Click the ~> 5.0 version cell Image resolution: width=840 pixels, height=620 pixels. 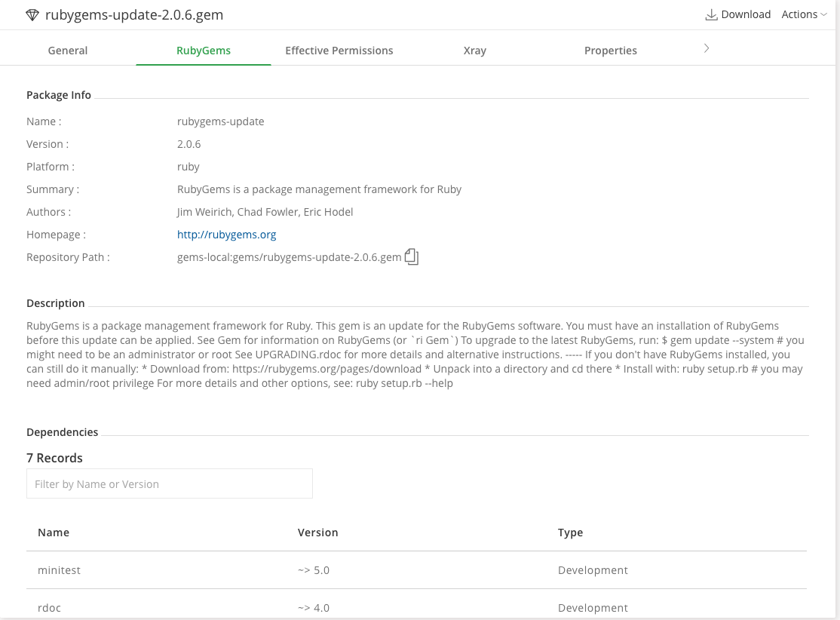pos(314,570)
